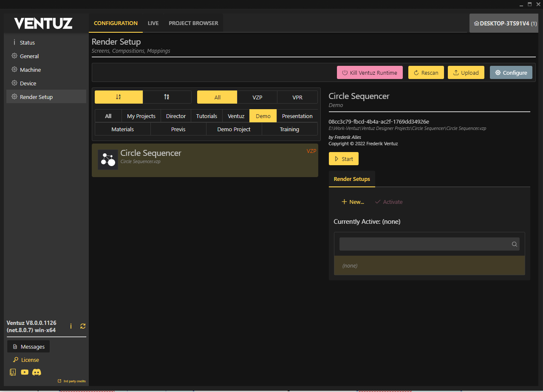
Task: Click the version info icon
Action: (x=71, y=326)
